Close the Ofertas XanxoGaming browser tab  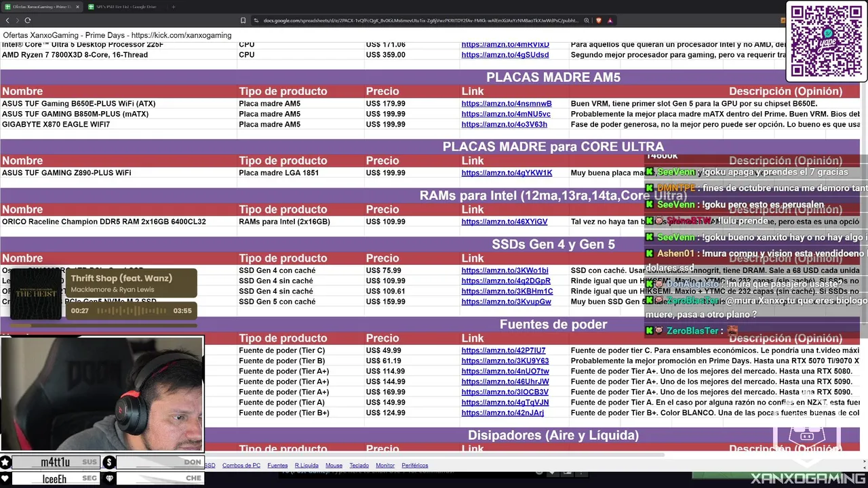(77, 7)
